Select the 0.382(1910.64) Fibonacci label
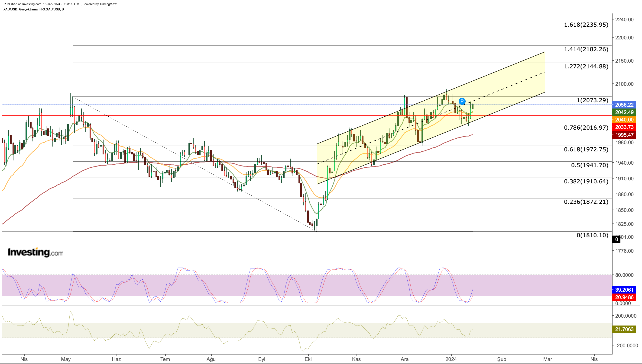Viewport: 642px width, 364px height. point(586,182)
